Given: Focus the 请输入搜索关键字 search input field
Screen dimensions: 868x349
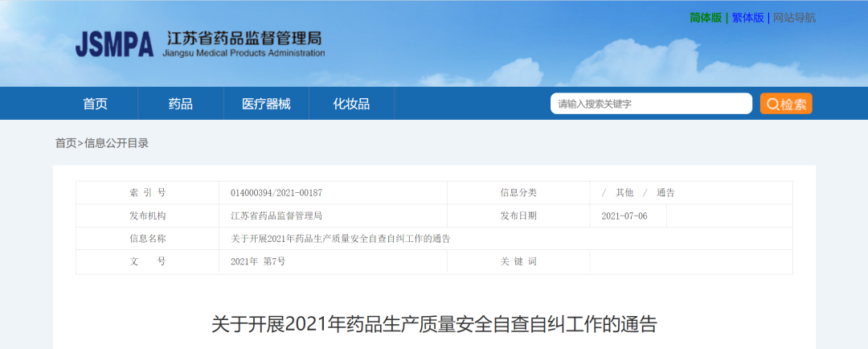Looking at the screenshot, I should tap(650, 104).
